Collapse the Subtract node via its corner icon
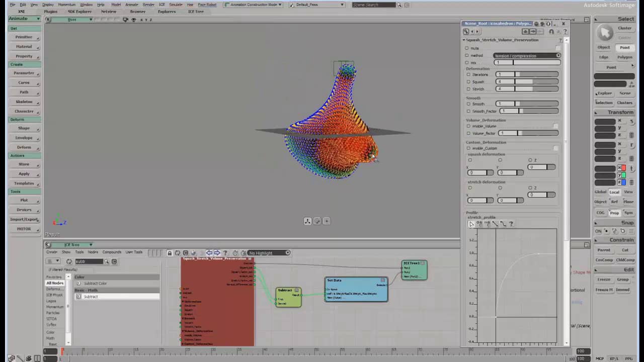This screenshot has height=362, width=644. [297, 290]
